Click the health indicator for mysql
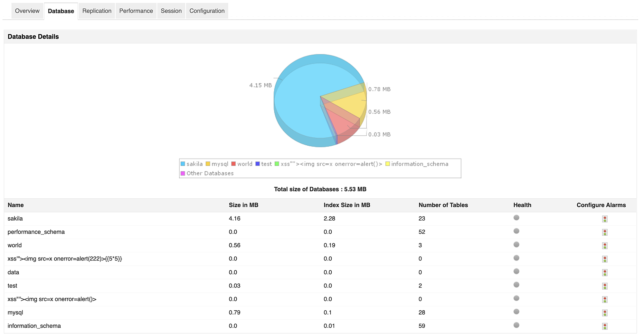644x336 pixels. [516, 312]
